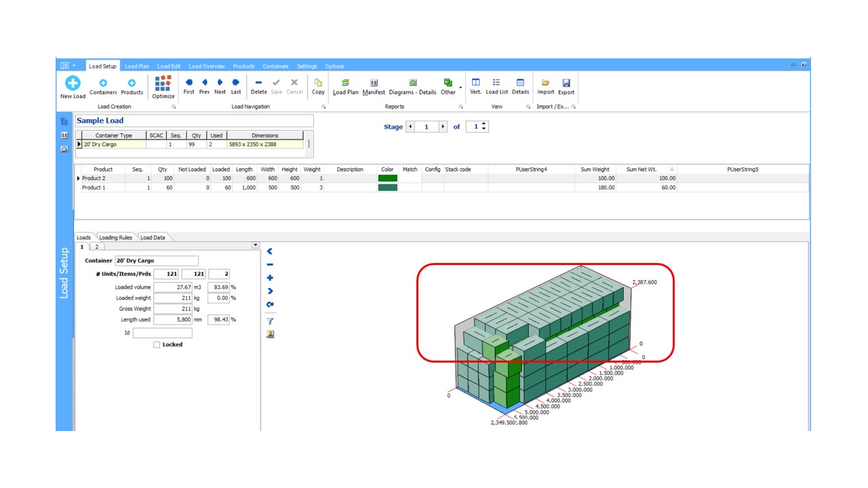Expand the Import/Export group launcher
This screenshot has height=488, width=868.
(574, 107)
